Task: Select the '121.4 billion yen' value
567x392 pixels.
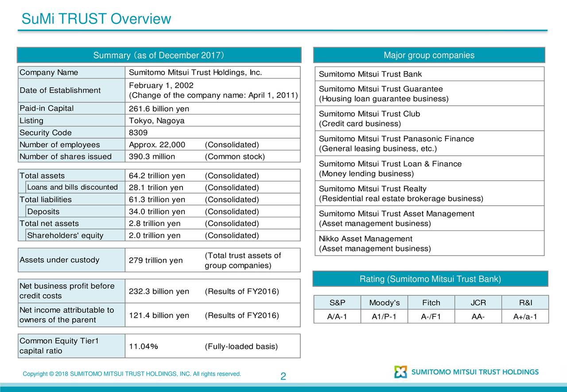Action: [x=159, y=315]
